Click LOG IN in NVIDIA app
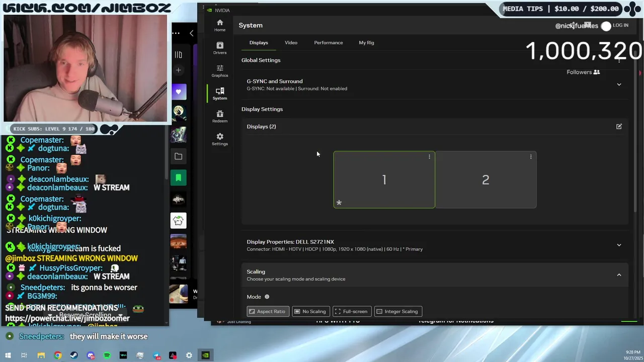 tap(620, 26)
